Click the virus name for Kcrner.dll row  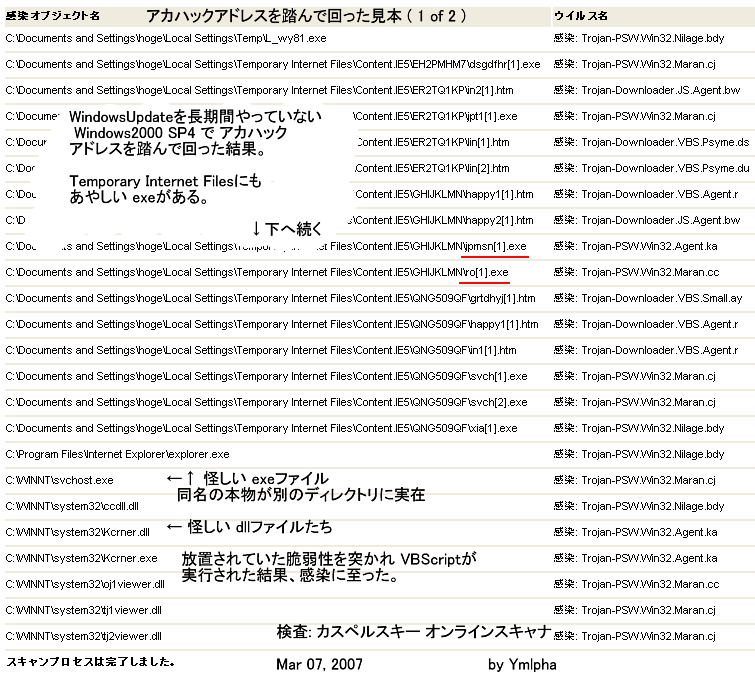tap(636, 533)
